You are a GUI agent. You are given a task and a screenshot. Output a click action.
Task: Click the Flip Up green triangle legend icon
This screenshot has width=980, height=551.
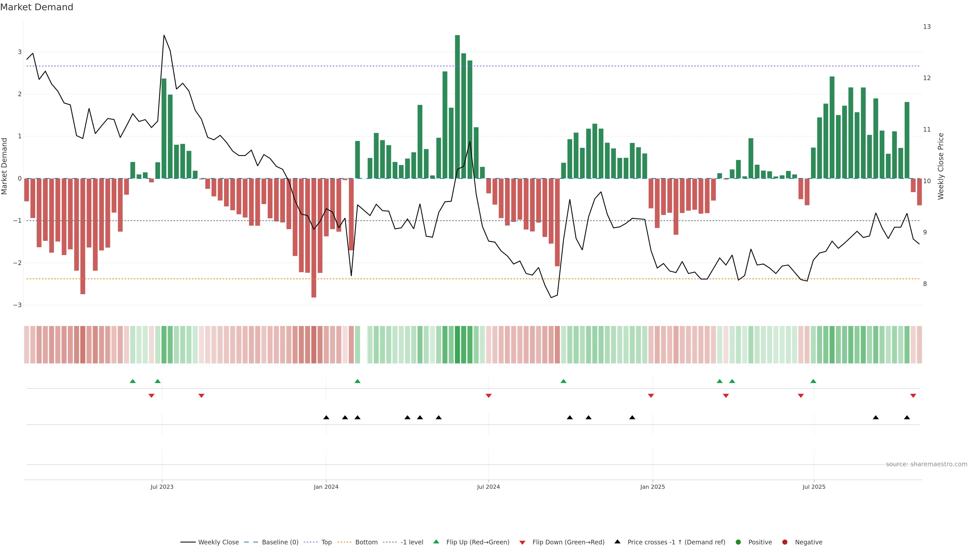pos(436,542)
